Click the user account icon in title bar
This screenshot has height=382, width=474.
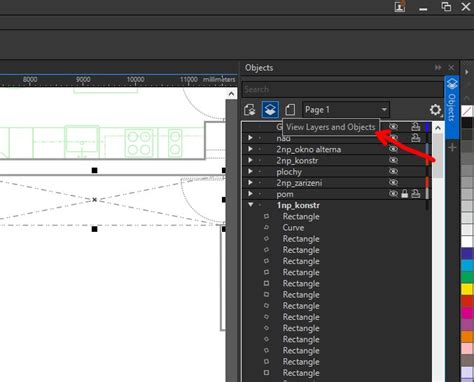tap(400, 7)
